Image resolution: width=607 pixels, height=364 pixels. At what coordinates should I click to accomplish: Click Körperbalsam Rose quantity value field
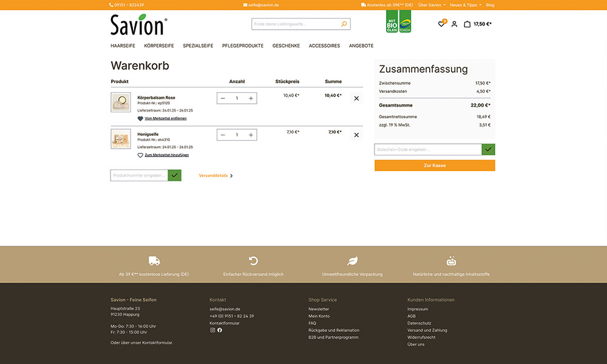[x=237, y=98]
